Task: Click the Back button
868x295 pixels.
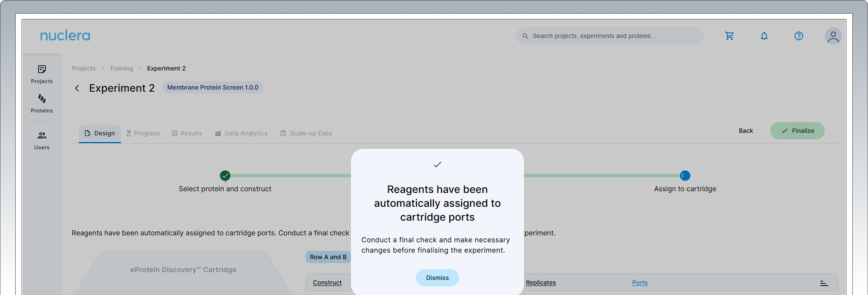Action: [746, 130]
